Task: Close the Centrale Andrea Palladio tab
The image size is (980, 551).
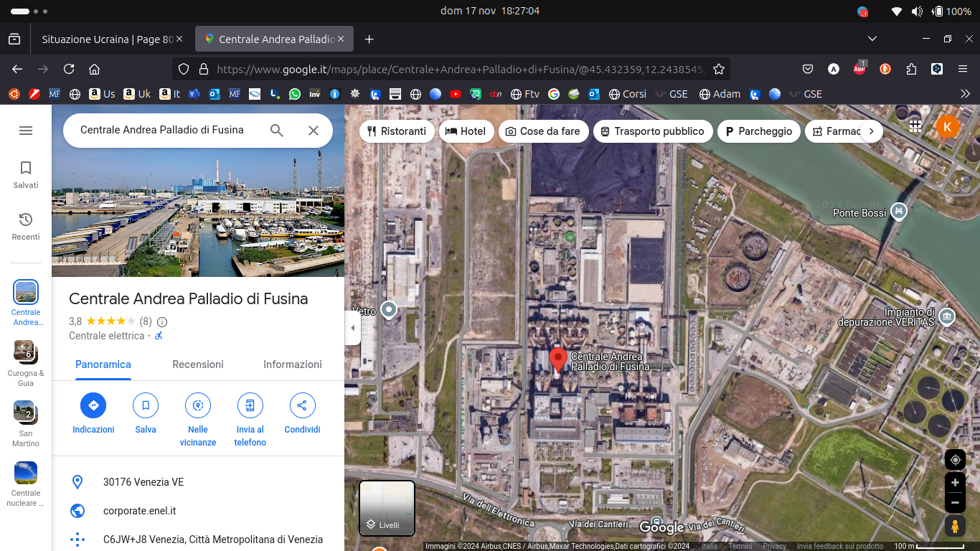Action: [341, 39]
